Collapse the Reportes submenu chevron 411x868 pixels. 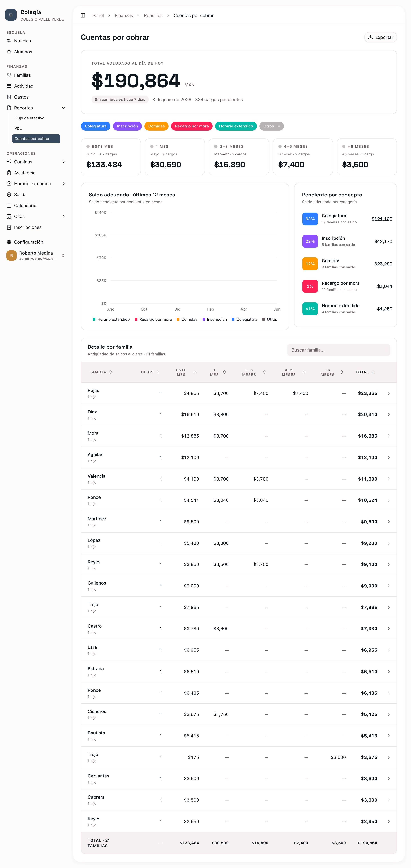tap(63, 108)
